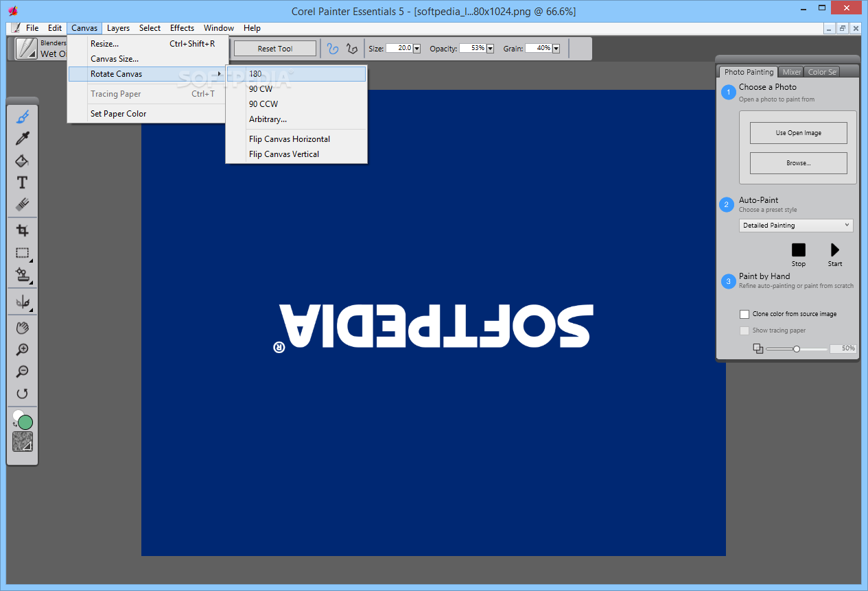The width and height of the screenshot is (868, 591).
Task: Open the Size slider dropdown
Action: pyautogui.click(x=417, y=48)
